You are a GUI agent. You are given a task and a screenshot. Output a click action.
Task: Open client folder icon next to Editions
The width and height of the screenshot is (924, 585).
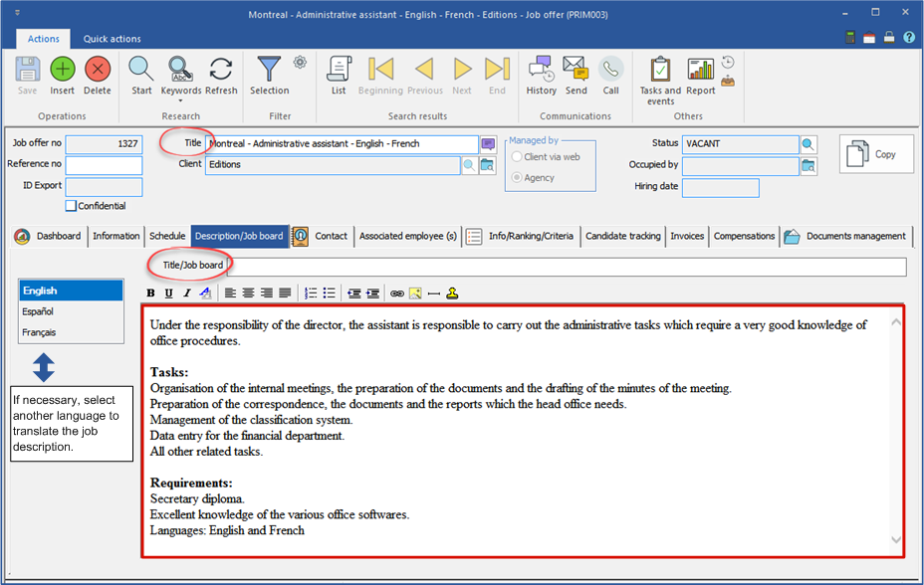[487, 165]
